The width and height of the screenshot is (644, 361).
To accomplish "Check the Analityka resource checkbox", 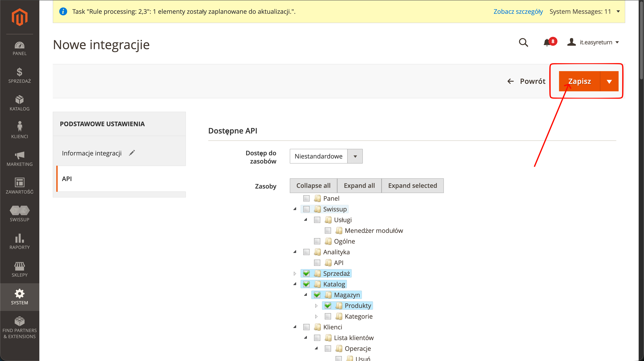I will point(306,252).
